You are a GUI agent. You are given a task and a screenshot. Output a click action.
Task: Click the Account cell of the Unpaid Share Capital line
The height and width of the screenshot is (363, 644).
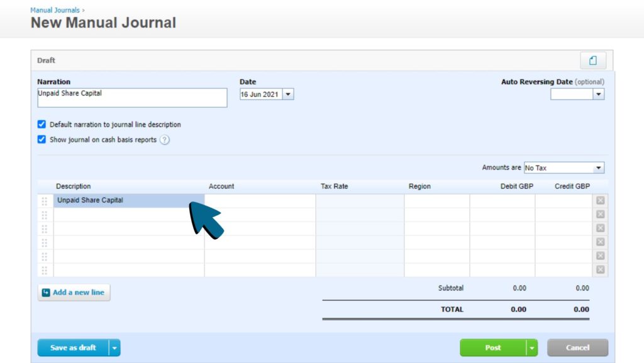(x=260, y=201)
